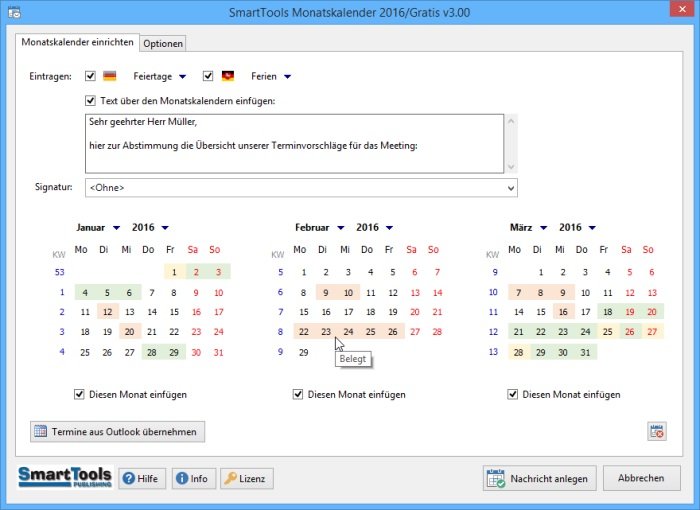The height and width of the screenshot is (510, 700).
Task: Select February 29 in the calendar
Action: click(304, 352)
